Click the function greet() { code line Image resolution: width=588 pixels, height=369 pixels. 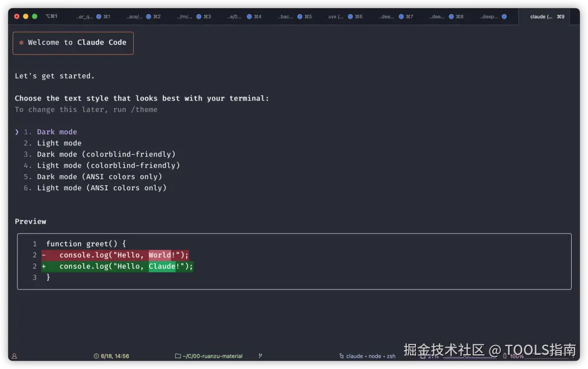tap(86, 244)
